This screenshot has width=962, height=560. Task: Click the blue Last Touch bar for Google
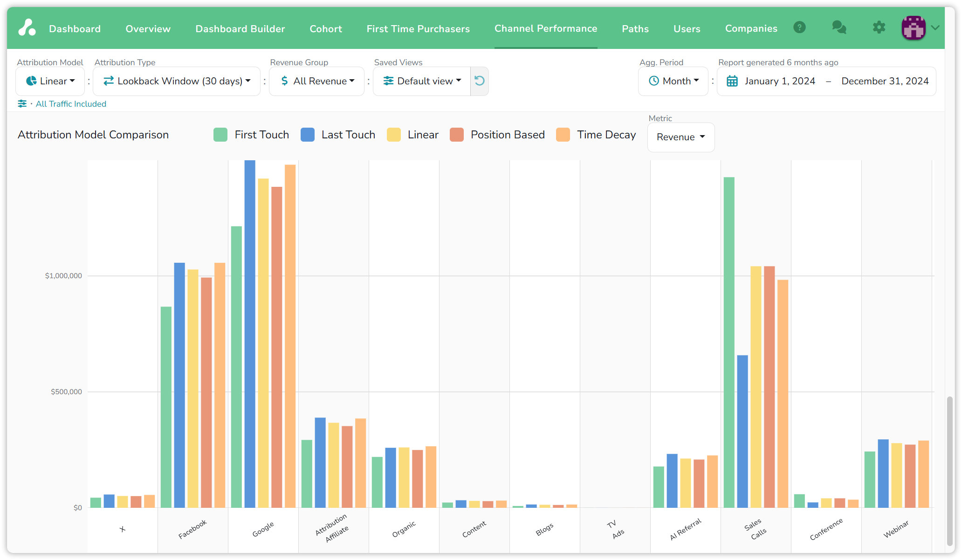[x=250, y=334]
